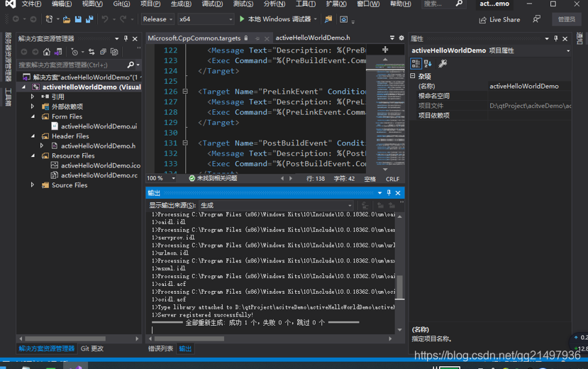The height and width of the screenshot is (369, 588).
Task: Click the split editor icon above scrollbar
Action: click(x=385, y=50)
